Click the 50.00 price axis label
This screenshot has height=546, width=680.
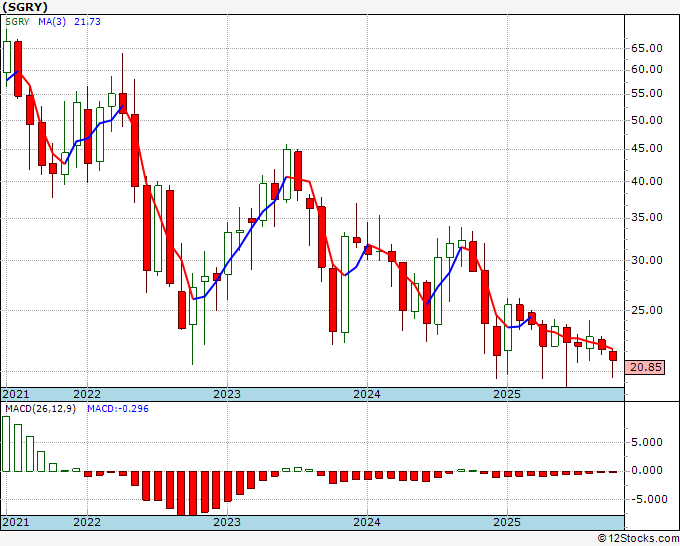(x=646, y=120)
